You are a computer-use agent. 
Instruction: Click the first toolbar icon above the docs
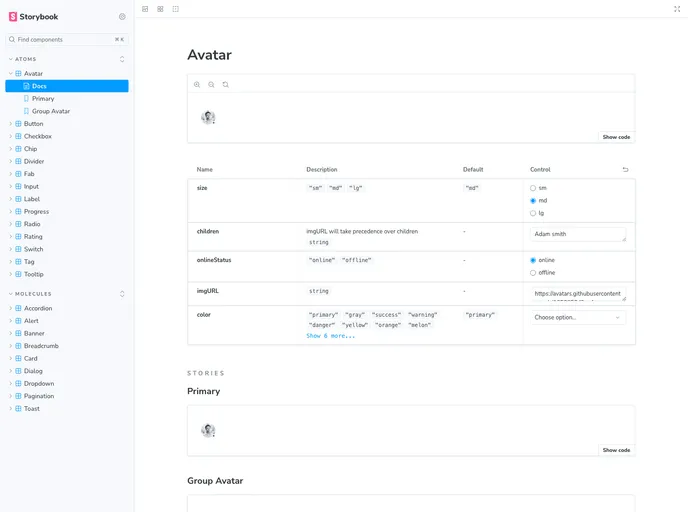coord(145,9)
